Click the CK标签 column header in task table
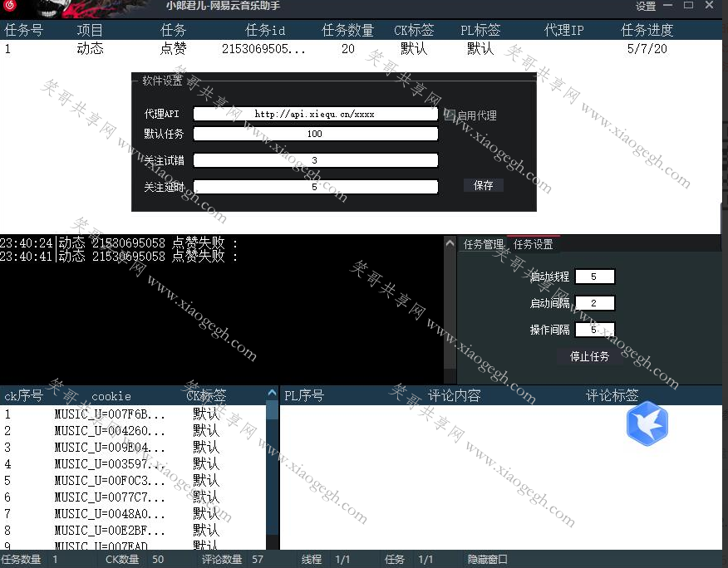This screenshot has width=728, height=568. click(414, 30)
